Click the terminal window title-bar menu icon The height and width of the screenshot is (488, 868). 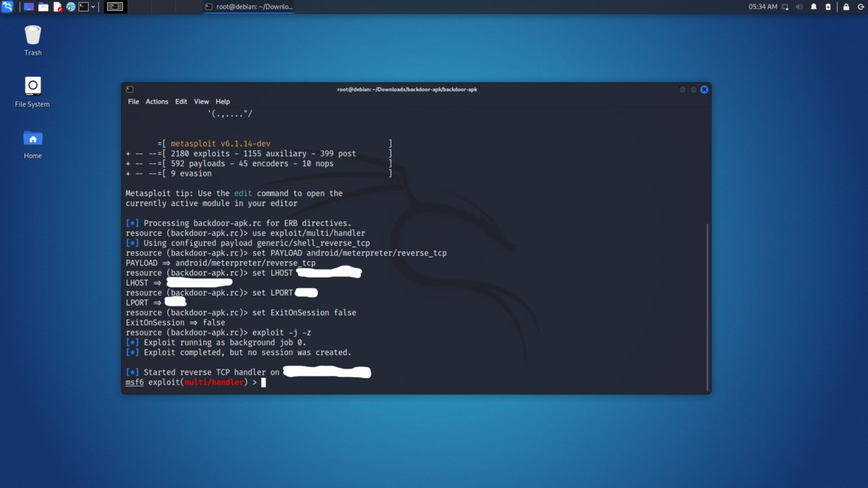pyautogui.click(x=129, y=90)
